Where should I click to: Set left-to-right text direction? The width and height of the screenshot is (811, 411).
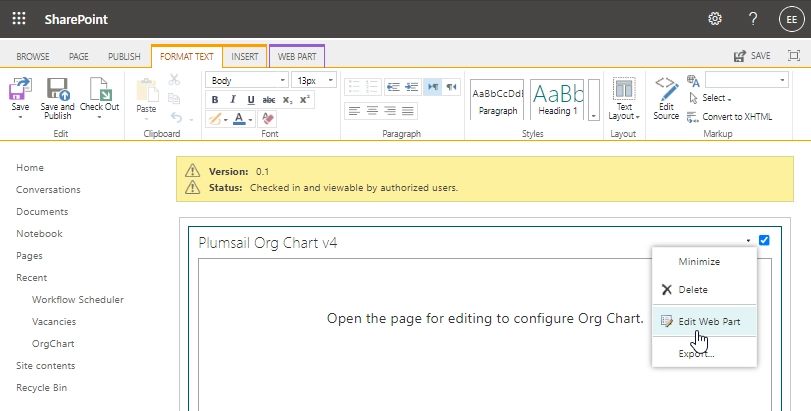point(433,87)
